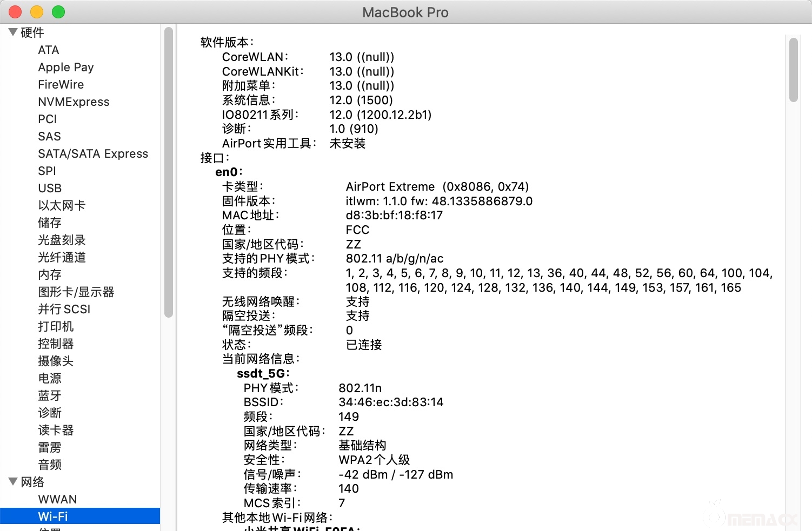Screen dimensions: 812x531
Task: Select FireWire in the sidebar
Action: [60, 84]
